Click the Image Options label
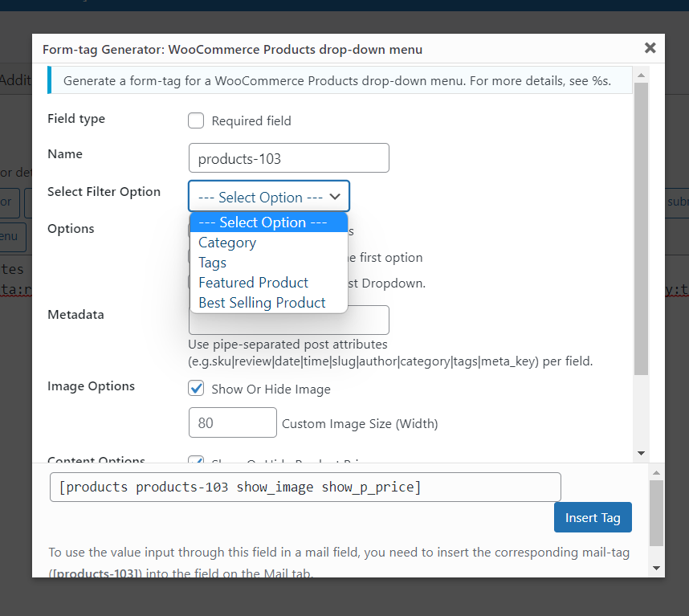The image size is (689, 616). pos(91,386)
